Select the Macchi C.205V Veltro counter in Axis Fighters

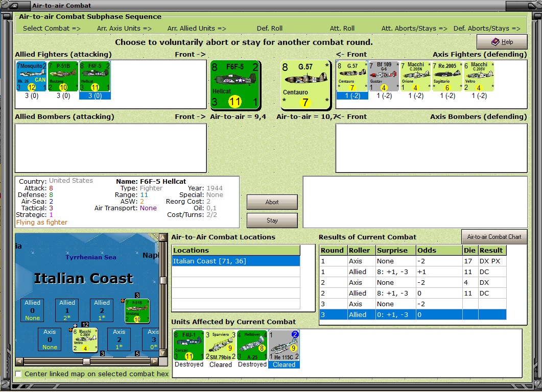(x=479, y=77)
